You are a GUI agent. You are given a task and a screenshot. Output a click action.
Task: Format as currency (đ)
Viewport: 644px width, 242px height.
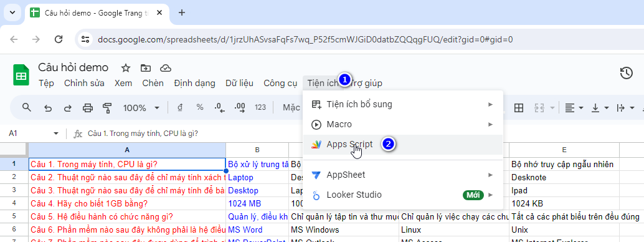[180, 108]
